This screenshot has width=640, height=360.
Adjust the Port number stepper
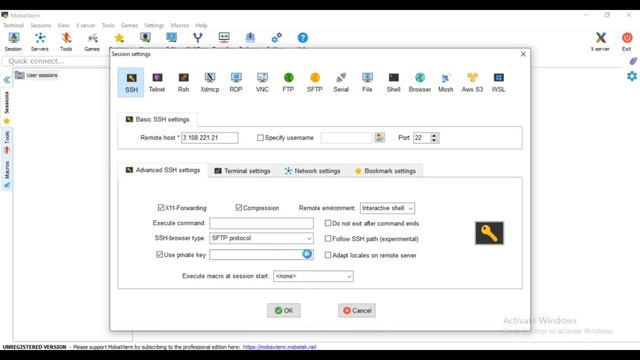click(x=434, y=138)
